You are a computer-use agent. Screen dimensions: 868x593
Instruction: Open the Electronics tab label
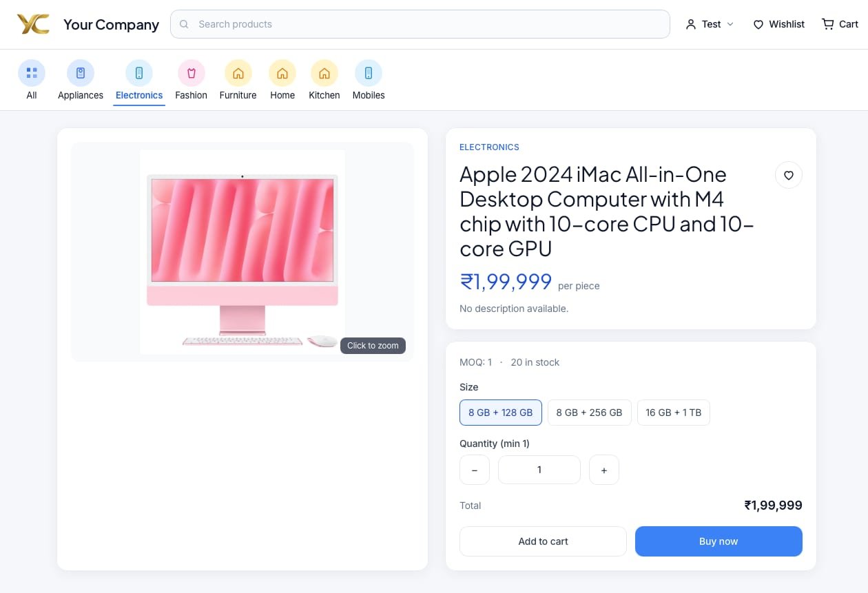click(x=139, y=95)
